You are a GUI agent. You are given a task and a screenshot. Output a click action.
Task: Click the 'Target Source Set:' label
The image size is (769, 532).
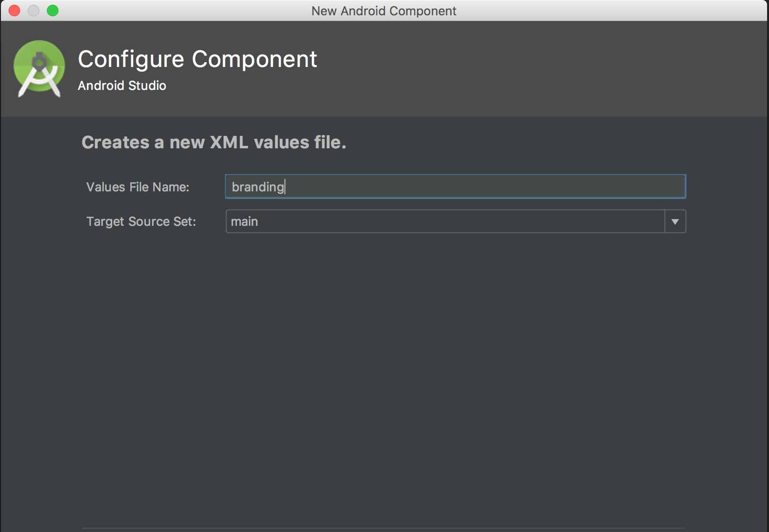(141, 222)
